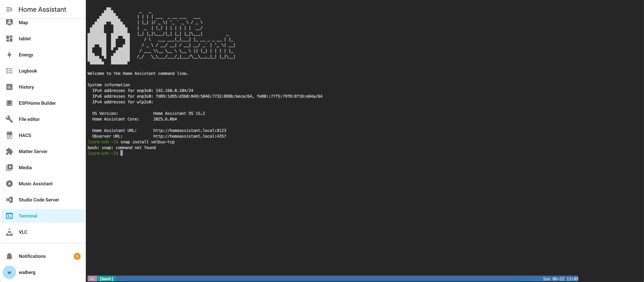The height and width of the screenshot is (282, 644).
Task: Open the Logbook page
Action: (43, 71)
